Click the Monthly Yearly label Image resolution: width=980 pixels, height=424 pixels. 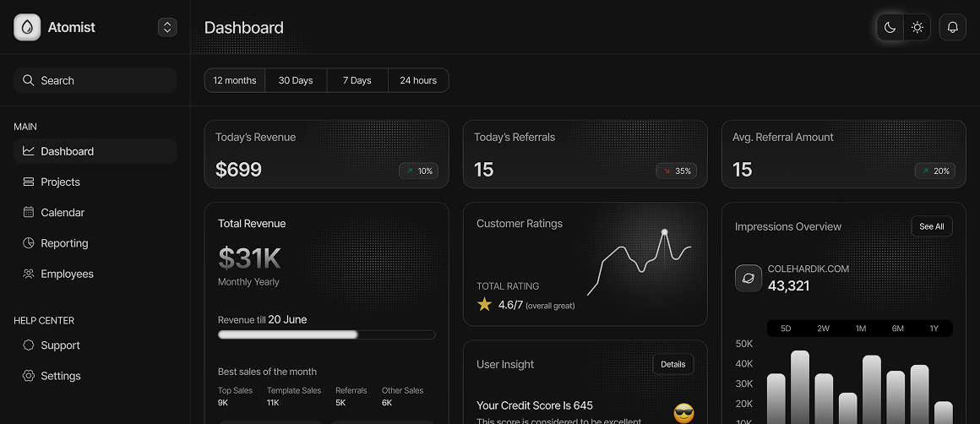pos(248,281)
